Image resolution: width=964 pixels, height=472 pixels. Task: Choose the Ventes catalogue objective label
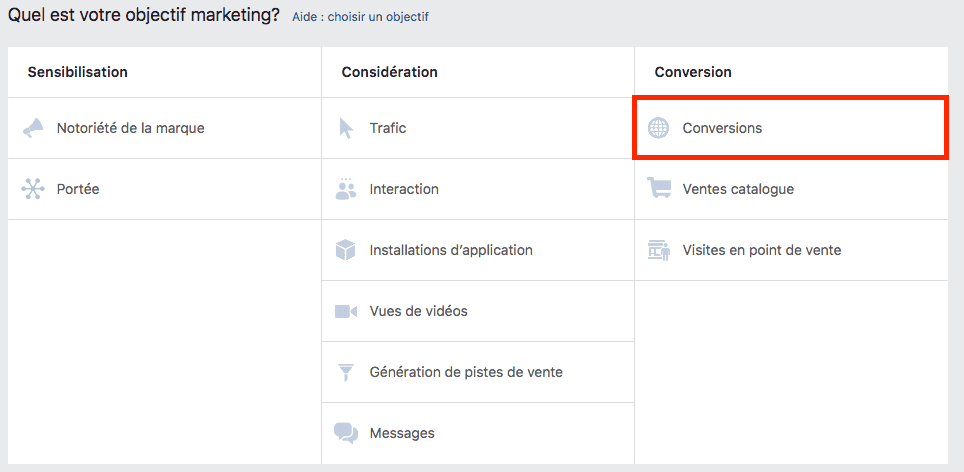coord(738,189)
